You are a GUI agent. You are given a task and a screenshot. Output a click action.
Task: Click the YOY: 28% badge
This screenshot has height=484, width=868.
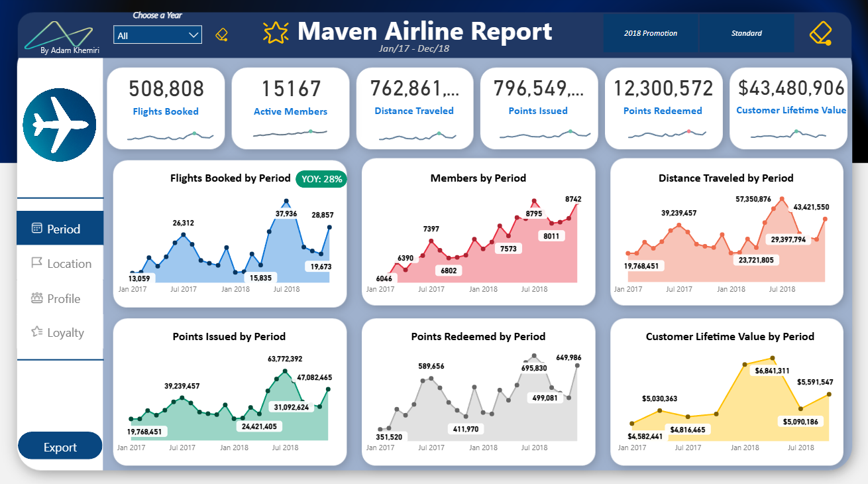[321, 178]
